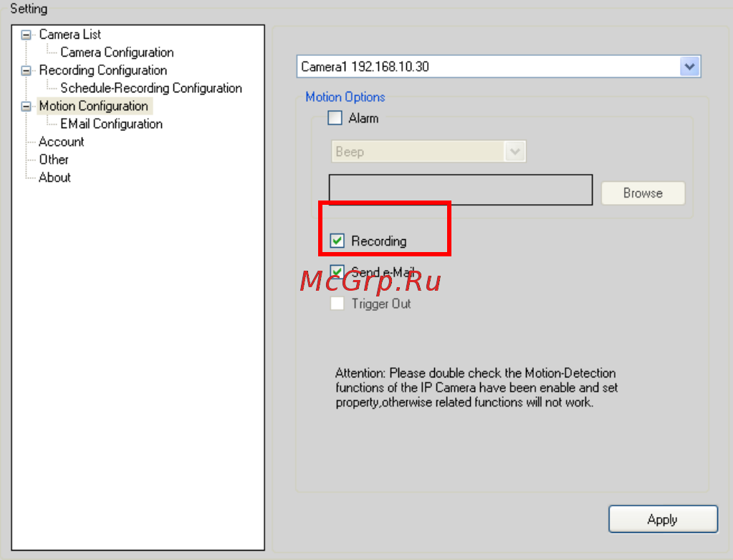Toggle the Send e-Mail checkbox
Image resolution: width=733 pixels, height=560 pixels.
[337, 272]
